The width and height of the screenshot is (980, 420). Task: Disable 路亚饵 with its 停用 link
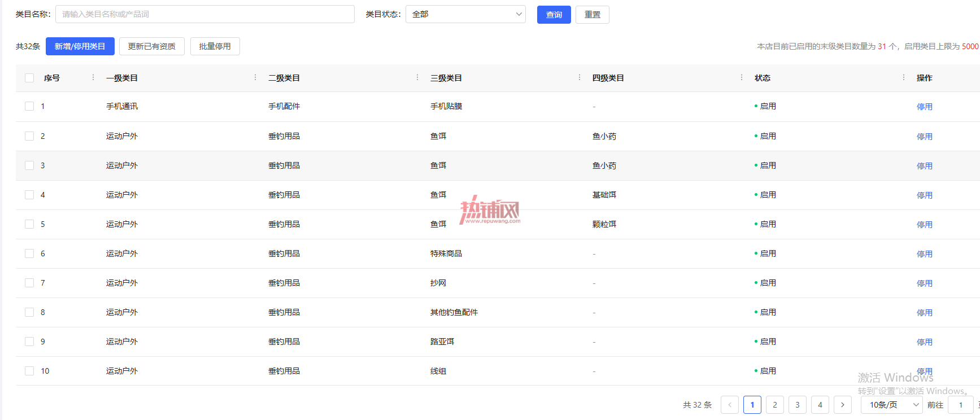(925, 342)
